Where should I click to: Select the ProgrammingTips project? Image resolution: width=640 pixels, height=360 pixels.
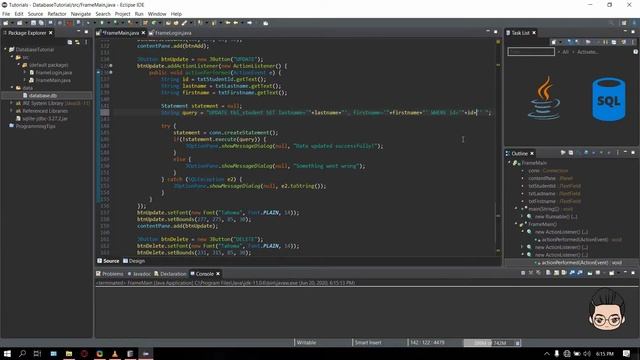click(x=36, y=127)
